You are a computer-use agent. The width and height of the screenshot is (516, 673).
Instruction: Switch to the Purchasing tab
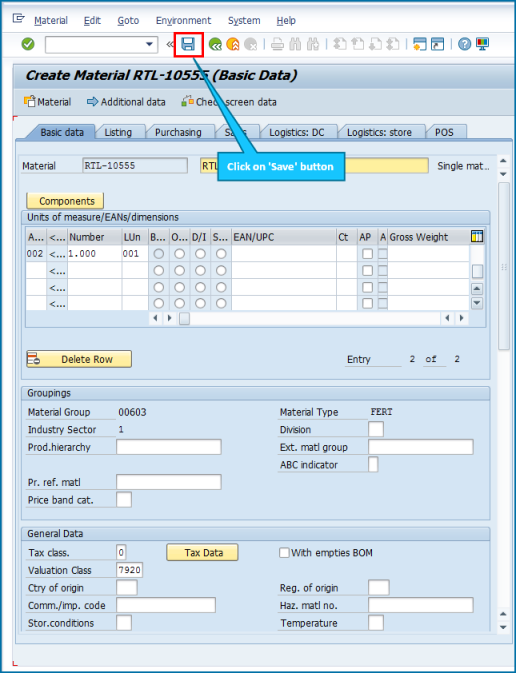tap(178, 132)
